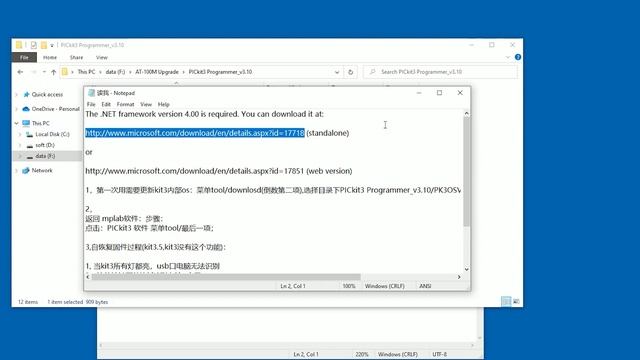
Task: Open address bar history dropdown
Action: coord(337,72)
